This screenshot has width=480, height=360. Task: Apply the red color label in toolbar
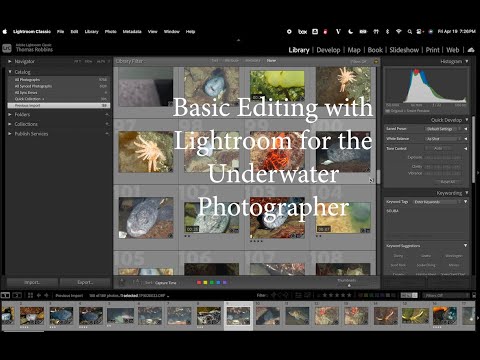199,283
